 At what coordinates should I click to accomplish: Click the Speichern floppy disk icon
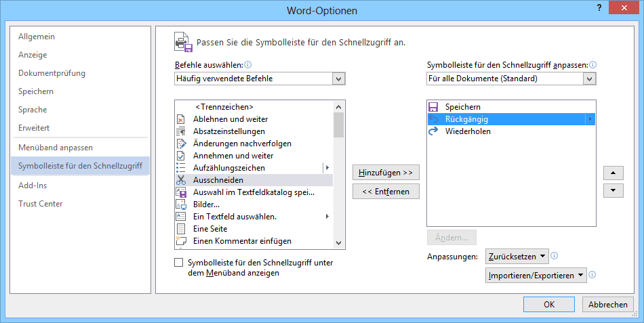434,107
